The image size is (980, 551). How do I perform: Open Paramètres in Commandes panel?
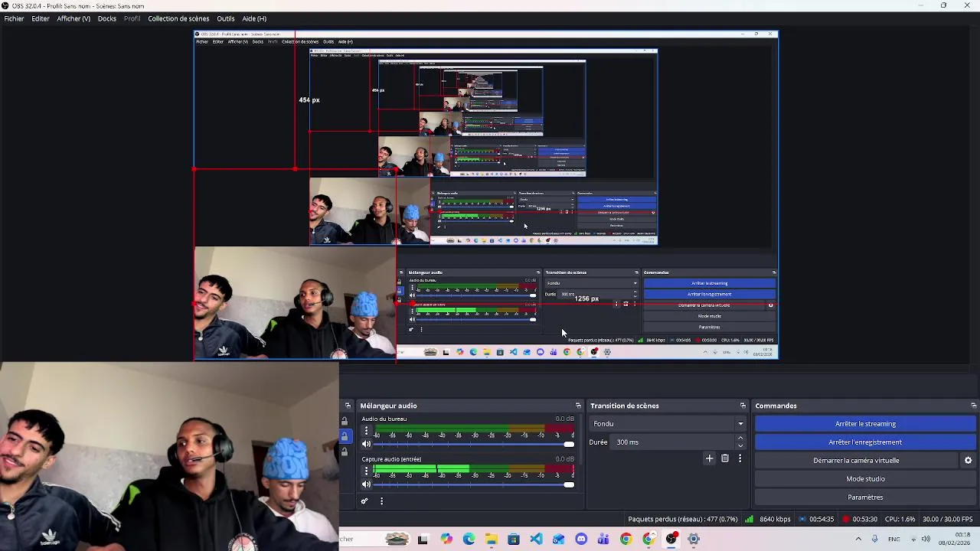coord(865,497)
